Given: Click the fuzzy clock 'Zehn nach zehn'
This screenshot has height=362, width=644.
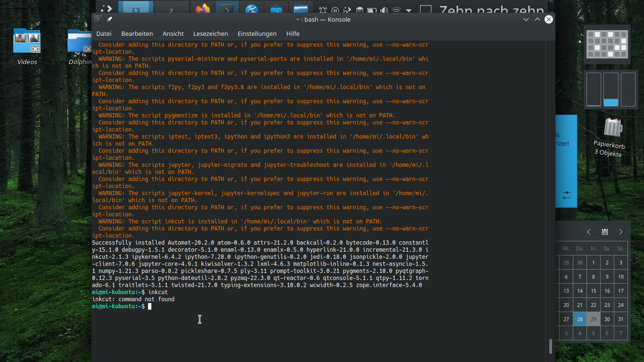Looking at the screenshot, I should pos(492,10).
